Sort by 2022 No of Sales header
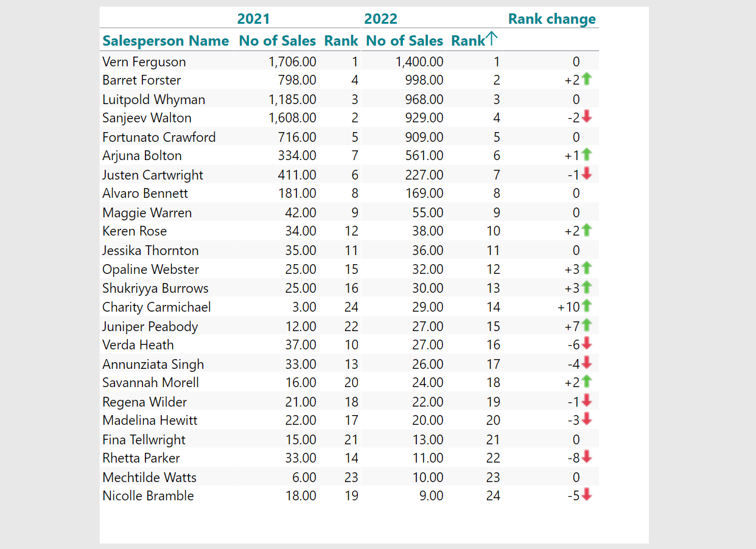The height and width of the screenshot is (549, 756). [405, 41]
